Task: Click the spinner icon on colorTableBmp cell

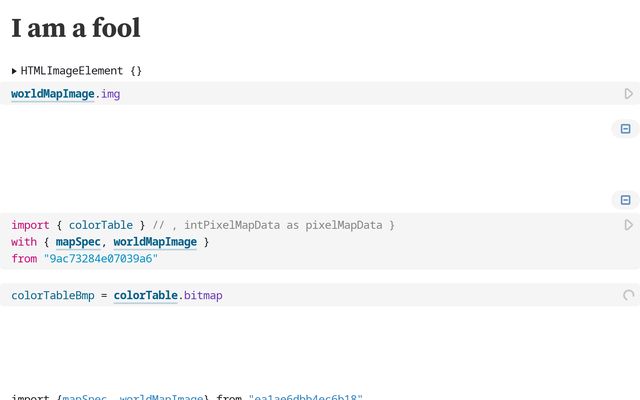Action: click(x=628, y=295)
